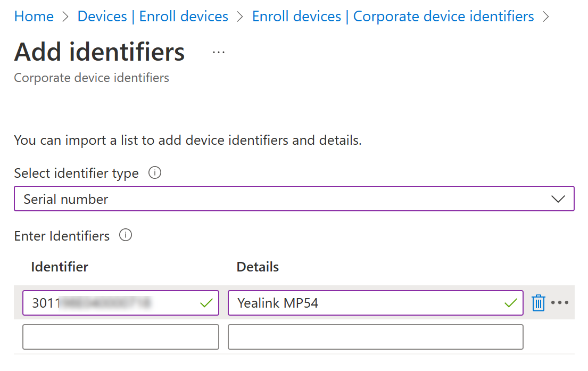Viewport: 588px width, 371px height.
Task: Click the empty Details input on second row
Action: coord(376,336)
